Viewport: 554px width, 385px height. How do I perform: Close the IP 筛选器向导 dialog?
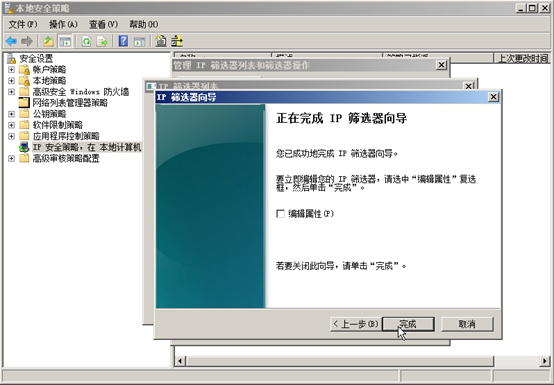493,97
